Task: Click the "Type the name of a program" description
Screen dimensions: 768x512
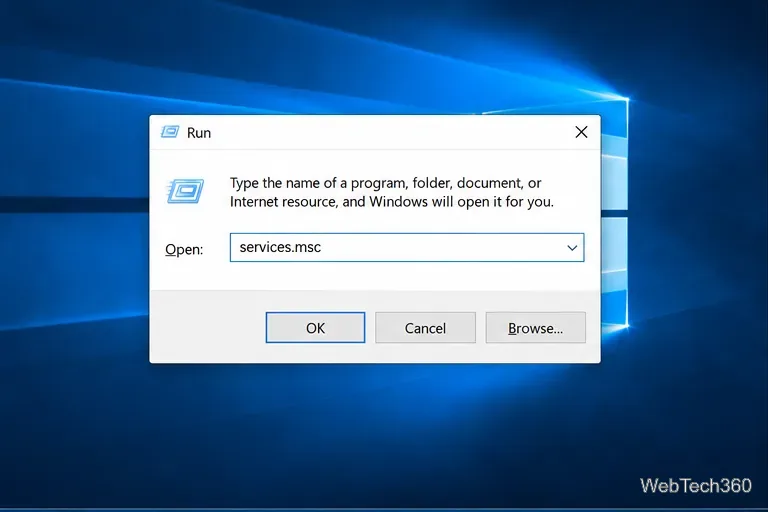Action: click(x=392, y=192)
